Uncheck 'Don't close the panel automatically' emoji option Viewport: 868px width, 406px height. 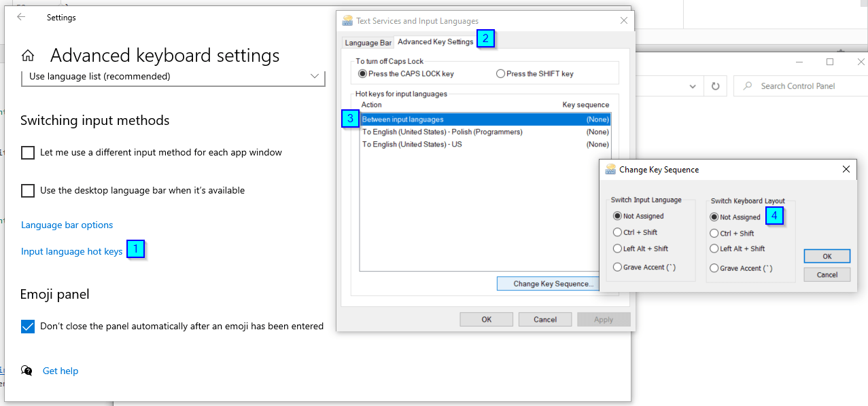point(27,327)
